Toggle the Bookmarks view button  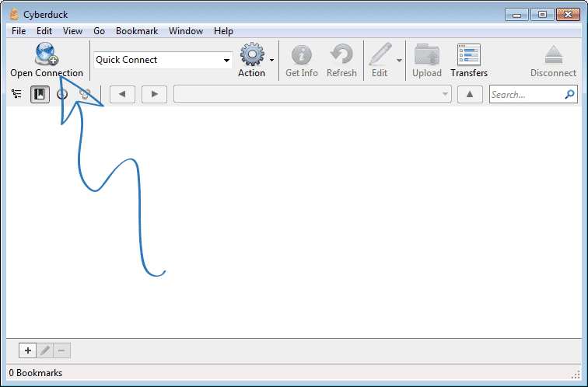40,94
